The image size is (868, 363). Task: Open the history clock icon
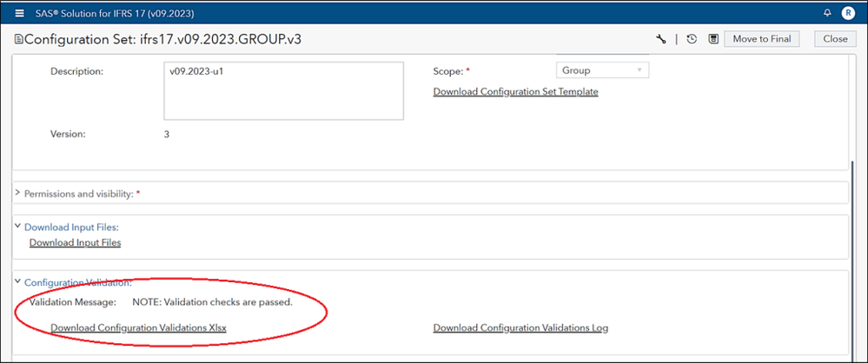[x=692, y=39]
